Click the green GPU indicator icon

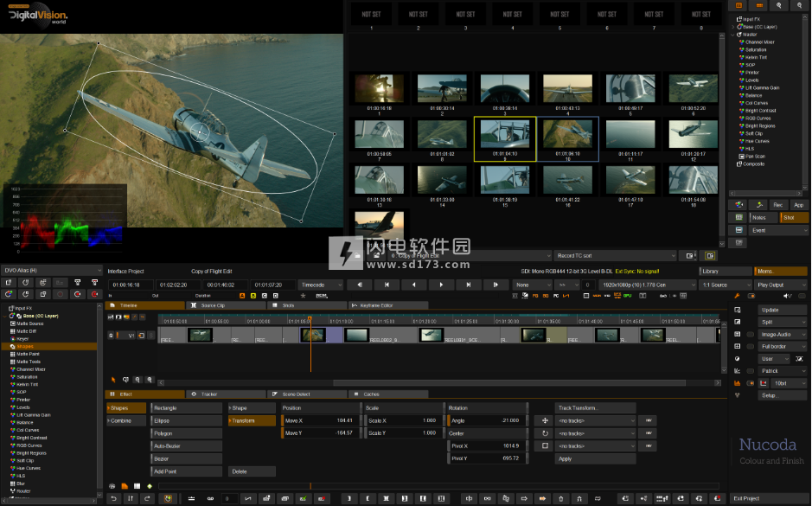pyautogui.click(x=627, y=296)
